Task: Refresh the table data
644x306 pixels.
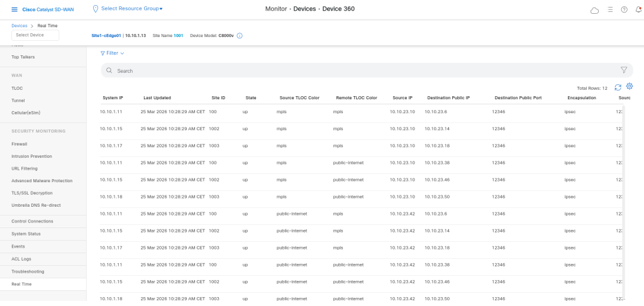Action: tap(618, 87)
